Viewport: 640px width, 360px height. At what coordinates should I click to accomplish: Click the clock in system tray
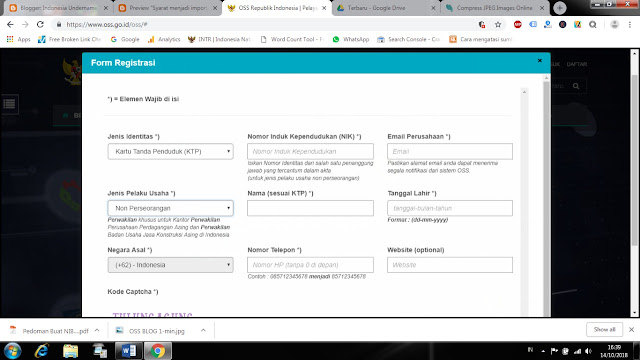coord(614,351)
